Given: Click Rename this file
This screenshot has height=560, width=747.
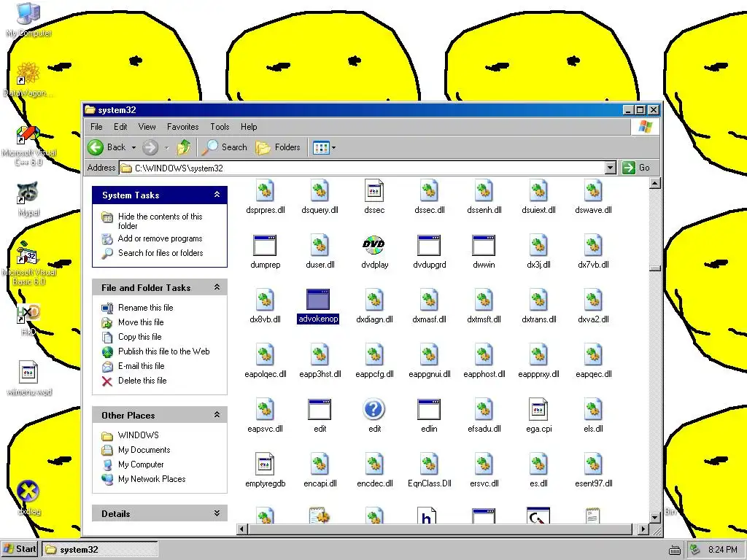Looking at the screenshot, I should click(145, 308).
